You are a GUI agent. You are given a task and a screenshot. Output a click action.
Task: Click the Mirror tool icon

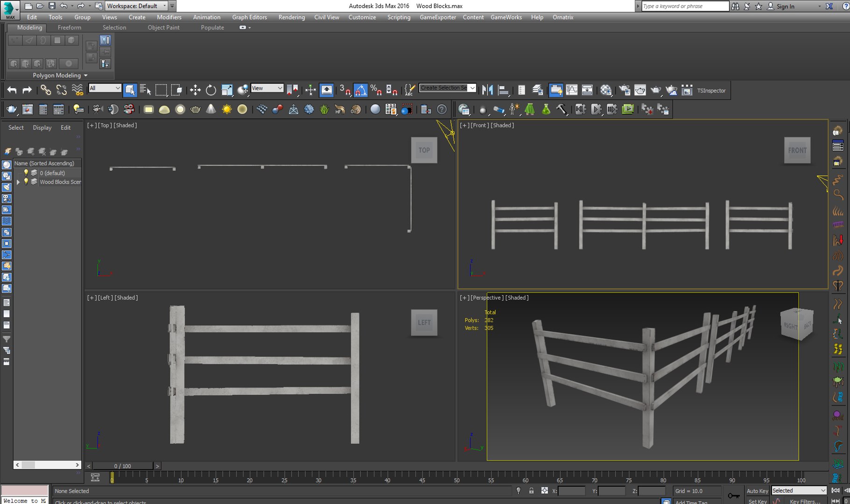(487, 90)
